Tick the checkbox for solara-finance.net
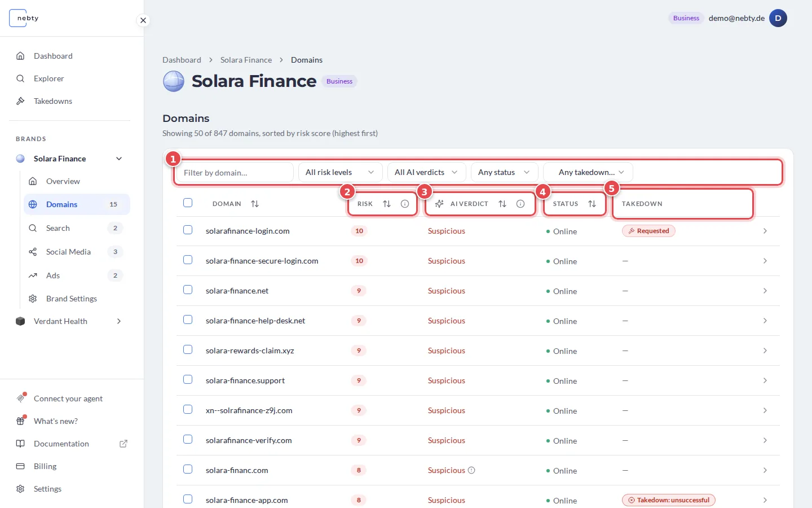Screen dimensions: 812x508 [188, 290]
